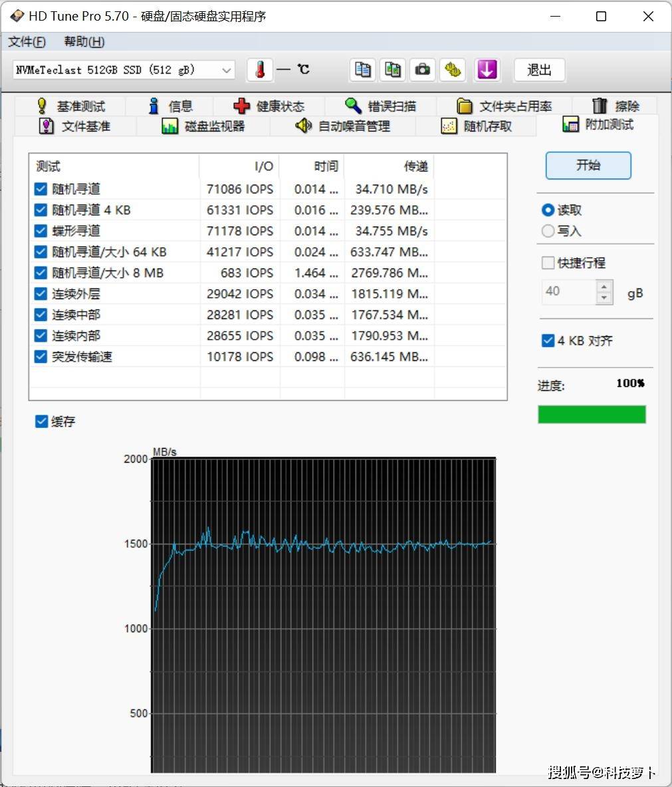Click the 1815.119 M... transfer value
Screen dimensions: 672x787
(390, 294)
